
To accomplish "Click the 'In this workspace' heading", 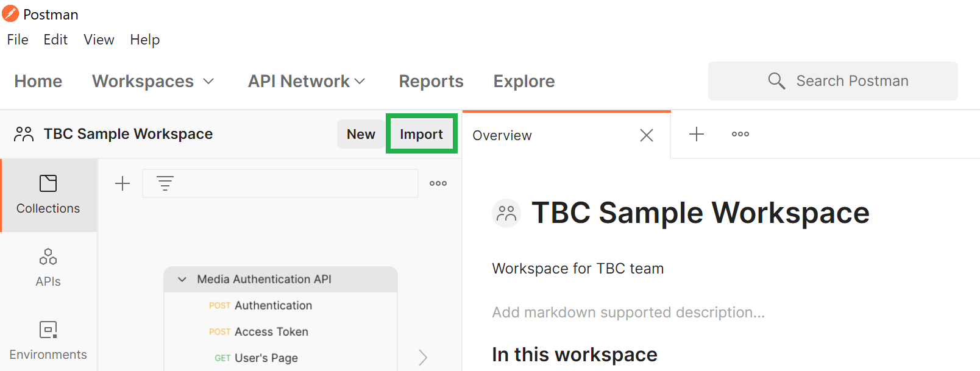I will click(x=575, y=355).
